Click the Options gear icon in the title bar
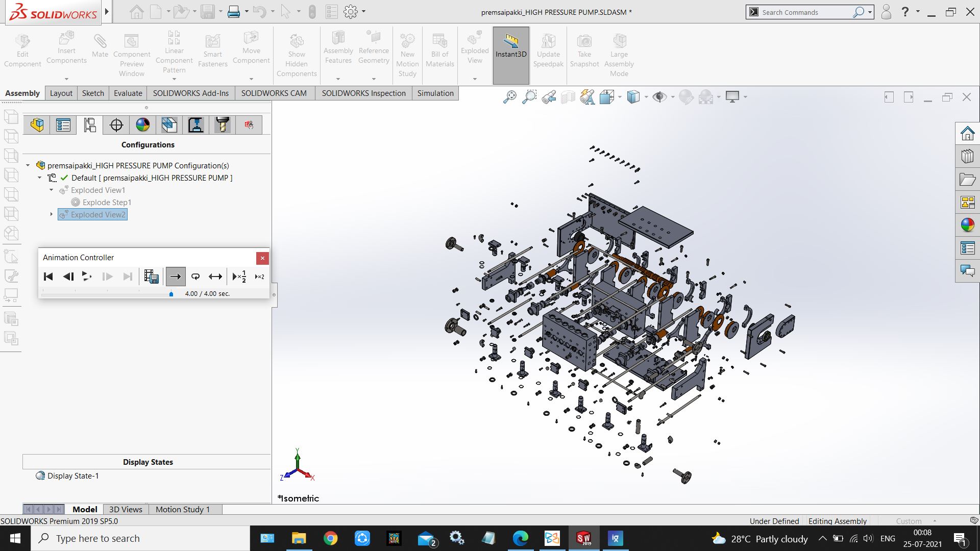This screenshot has width=980, height=551. pos(351,12)
